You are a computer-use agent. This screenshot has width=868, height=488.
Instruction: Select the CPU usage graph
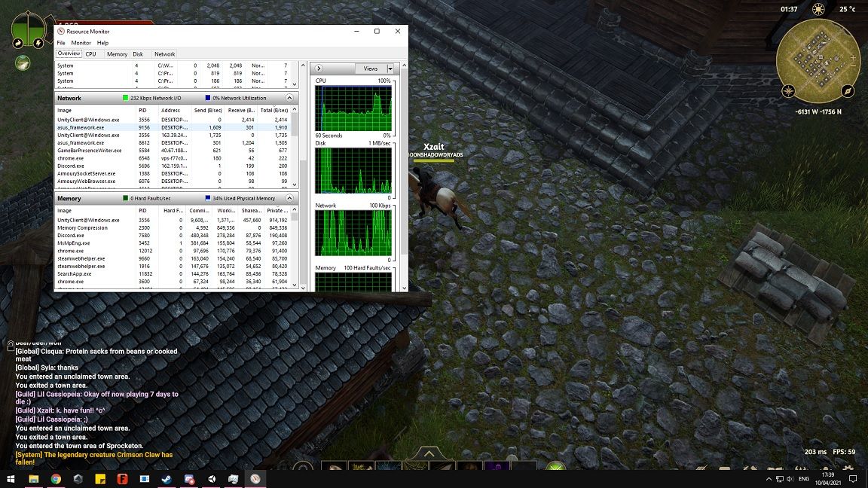pos(353,108)
